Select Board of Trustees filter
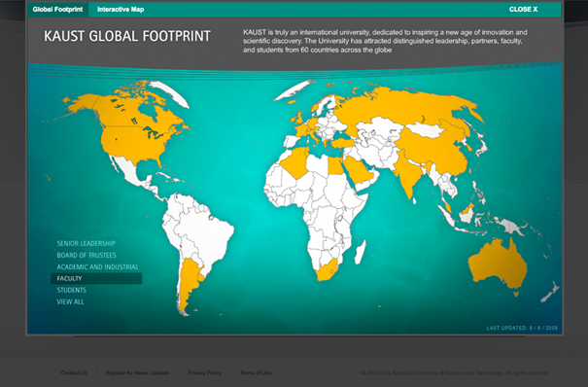Screen dimensions: 588x387 pyautogui.click(x=86, y=255)
